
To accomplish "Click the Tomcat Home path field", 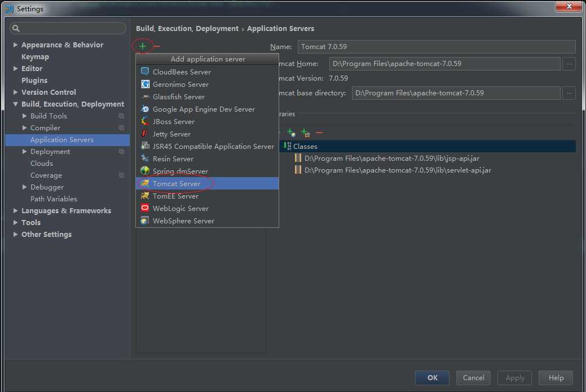I will click(x=445, y=64).
